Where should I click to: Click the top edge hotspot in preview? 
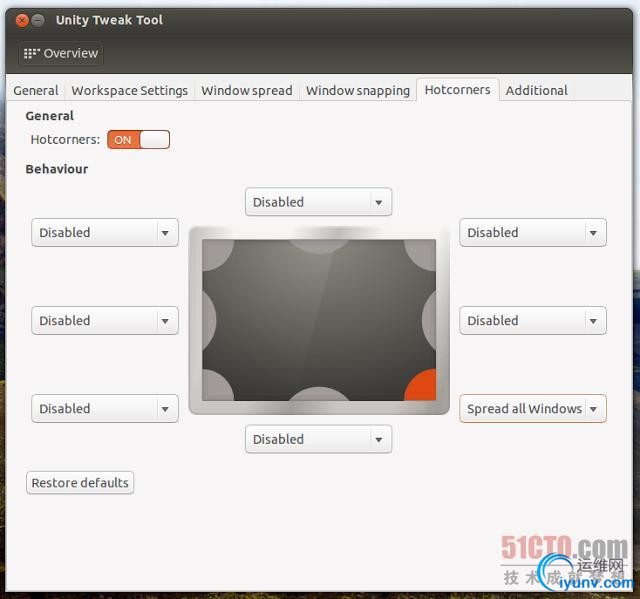319,246
